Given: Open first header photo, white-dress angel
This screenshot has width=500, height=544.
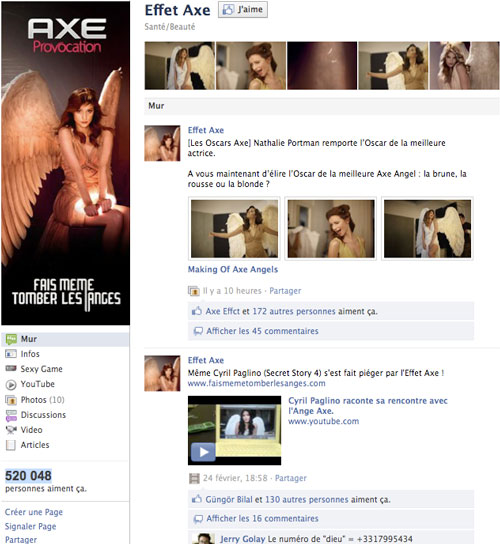Looking at the screenshot, I should coord(180,66).
